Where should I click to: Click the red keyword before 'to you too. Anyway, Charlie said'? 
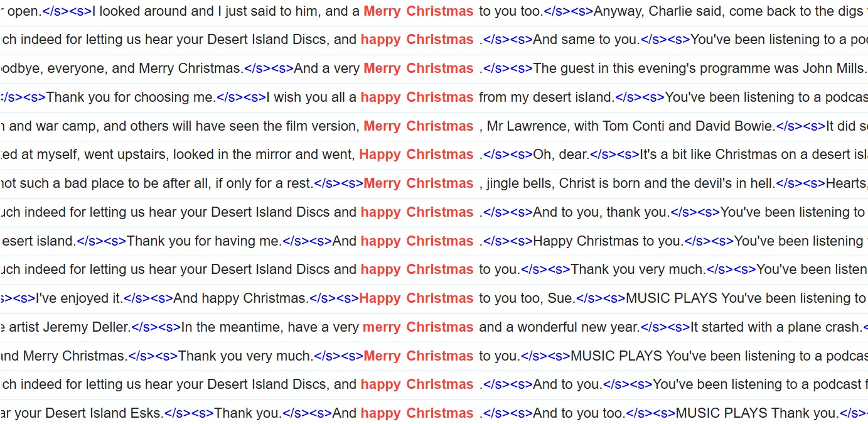tap(418, 11)
